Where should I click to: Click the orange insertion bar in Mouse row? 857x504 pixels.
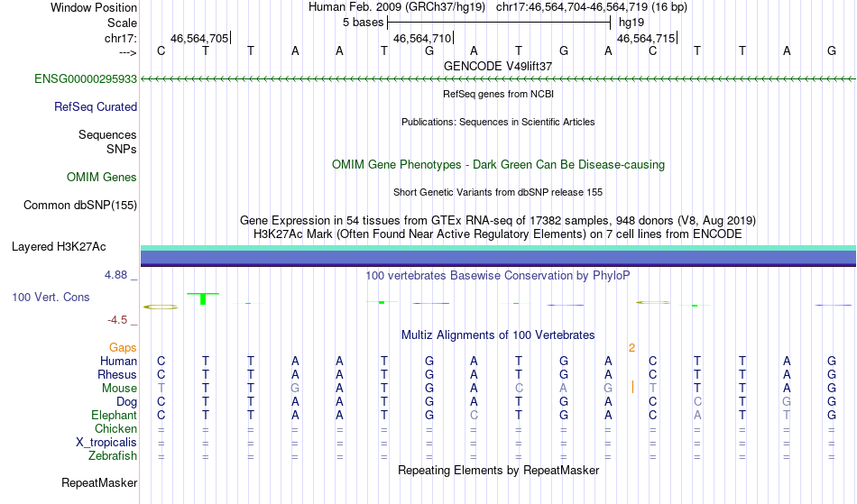tap(632, 387)
